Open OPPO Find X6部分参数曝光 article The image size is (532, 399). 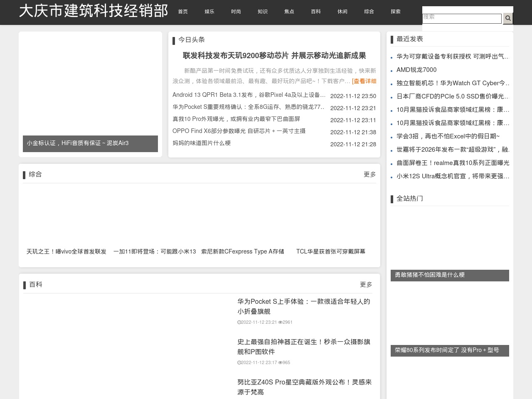[239, 131]
